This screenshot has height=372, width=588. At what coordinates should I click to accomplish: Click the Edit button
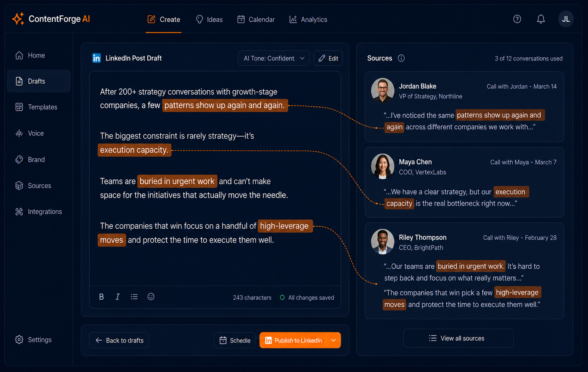(x=328, y=58)
